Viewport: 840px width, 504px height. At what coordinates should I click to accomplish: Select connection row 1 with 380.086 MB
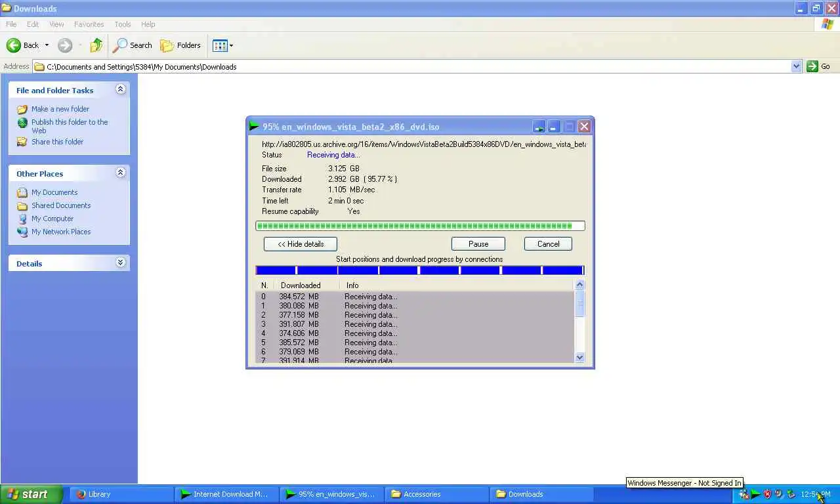coord(415,306)
